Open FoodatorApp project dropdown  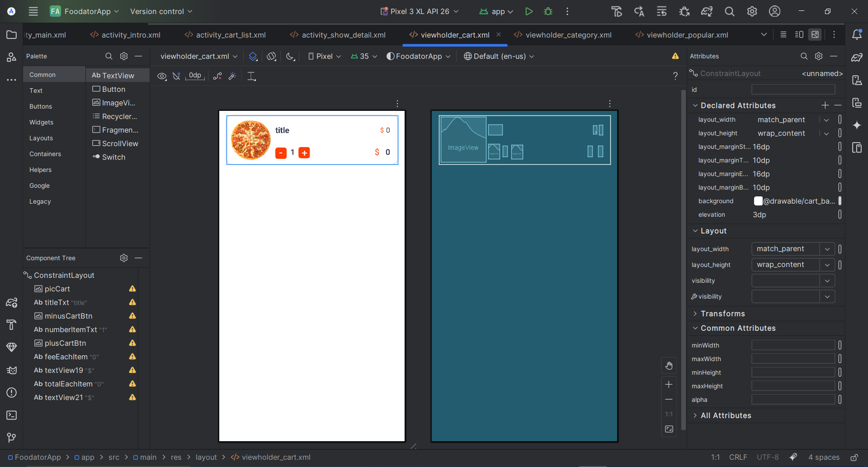(x=85, y=11)
